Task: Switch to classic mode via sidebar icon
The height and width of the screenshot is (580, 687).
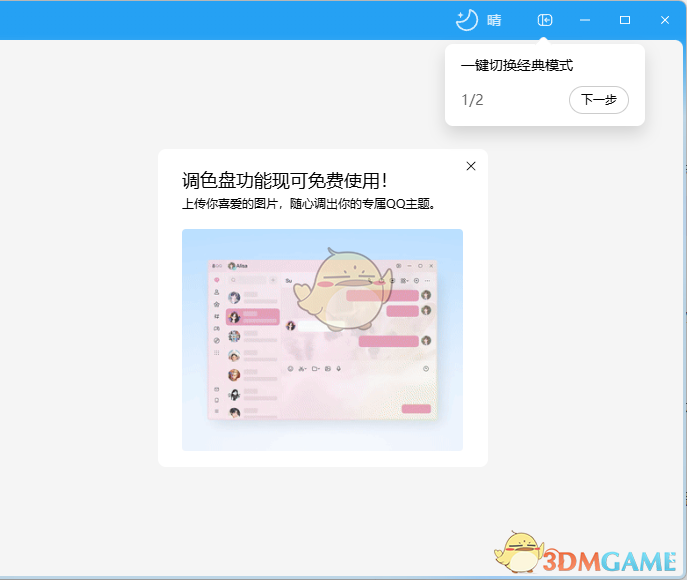Action: [x=545, y=20]
